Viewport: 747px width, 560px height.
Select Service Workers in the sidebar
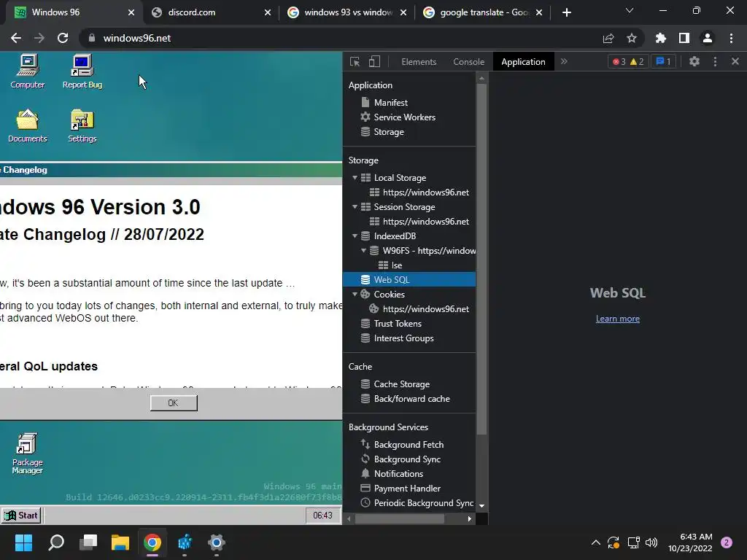[404, 117]
